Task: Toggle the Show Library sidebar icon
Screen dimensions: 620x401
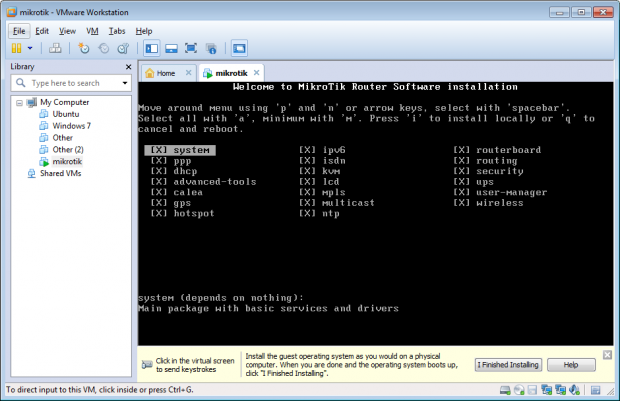Action: 152,48
